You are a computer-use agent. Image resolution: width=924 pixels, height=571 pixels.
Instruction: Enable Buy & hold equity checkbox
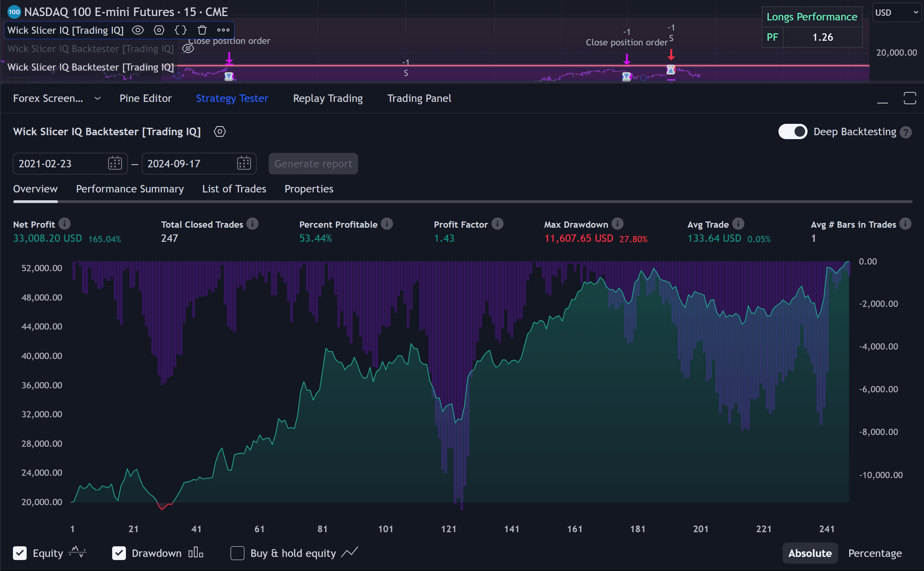tap(237, 553)
